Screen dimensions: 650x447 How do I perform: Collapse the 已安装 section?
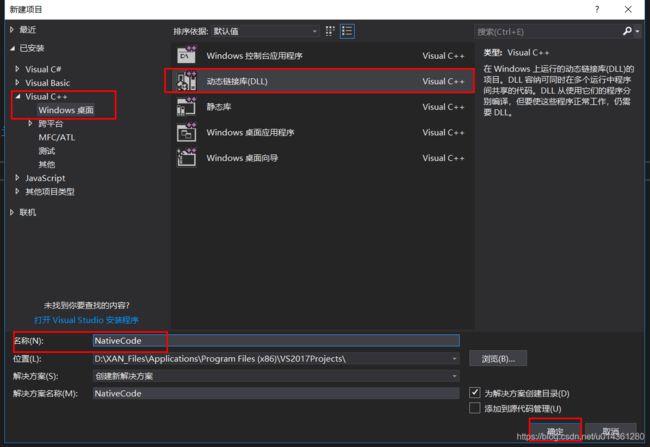[x=12, y=48]
